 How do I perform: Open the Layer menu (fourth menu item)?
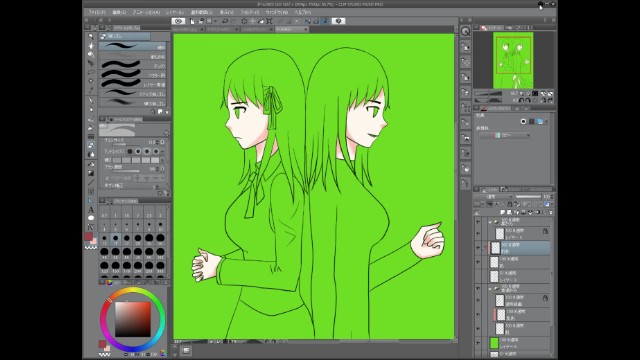point(175,12)
